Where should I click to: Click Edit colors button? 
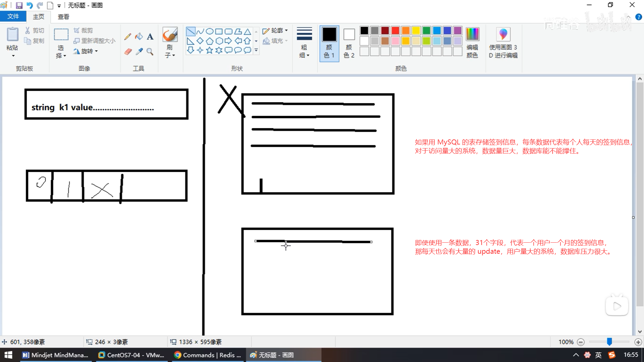[472, 43]
